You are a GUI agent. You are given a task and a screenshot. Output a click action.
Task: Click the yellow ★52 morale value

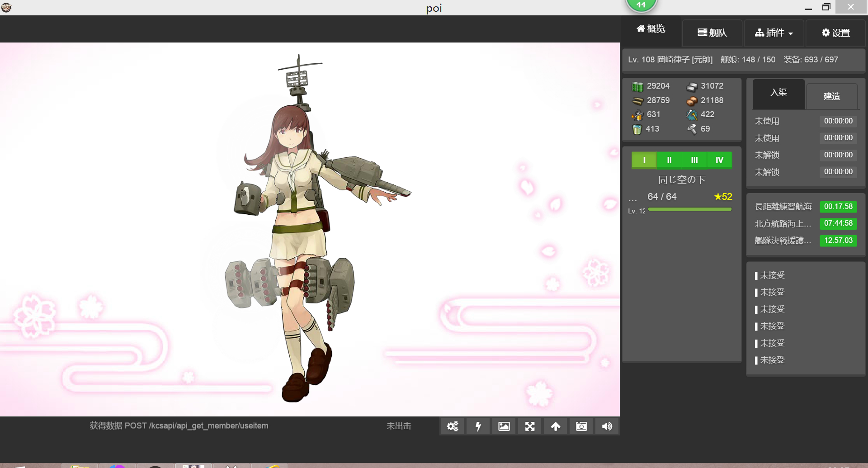point(723,197)
